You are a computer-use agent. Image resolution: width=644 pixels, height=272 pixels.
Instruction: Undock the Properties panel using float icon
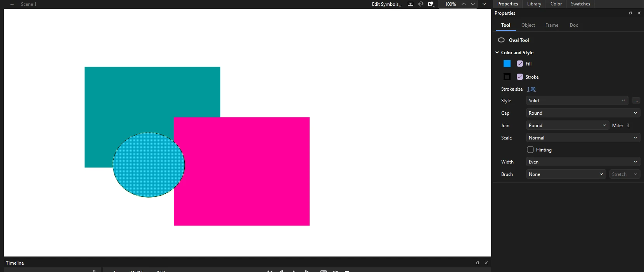[630, 13]
